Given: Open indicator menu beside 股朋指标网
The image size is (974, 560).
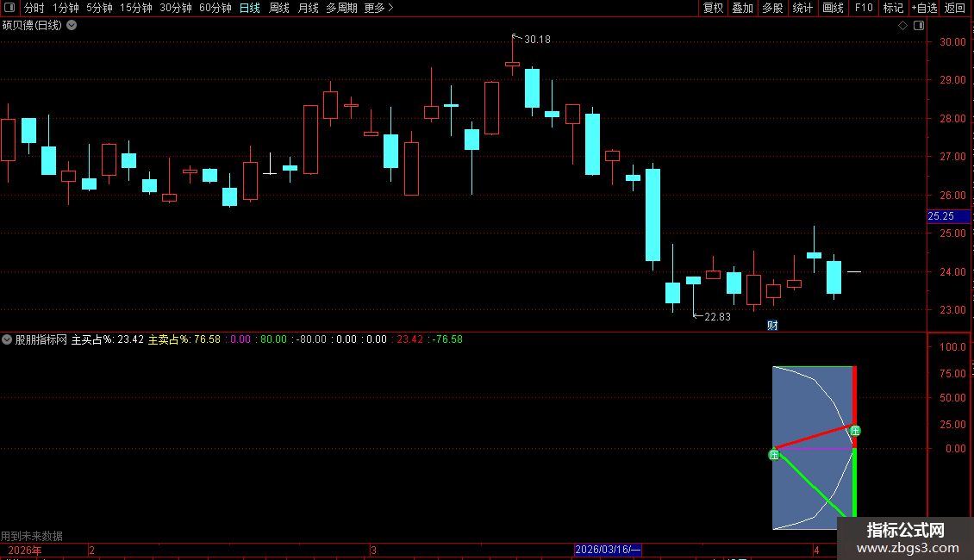Looking at the screenshot, I should click(7, 339).
